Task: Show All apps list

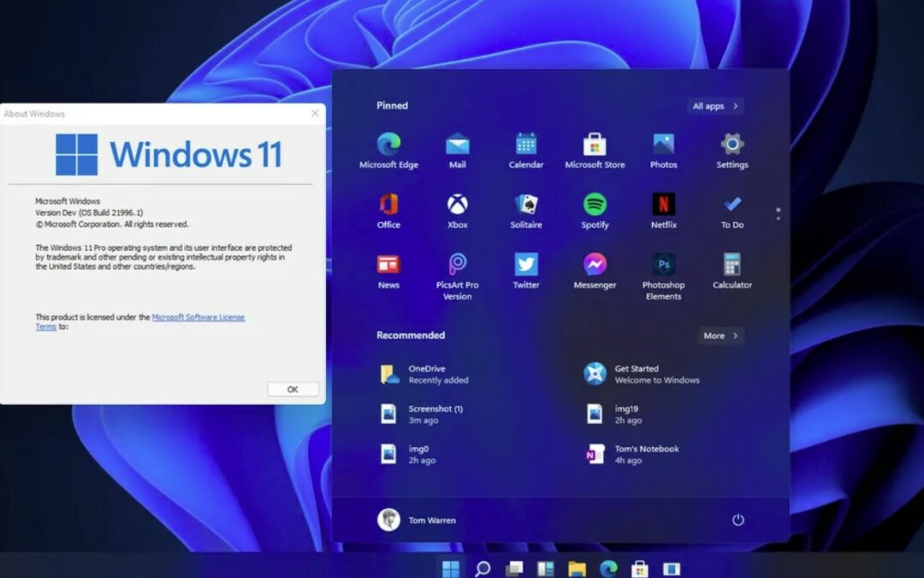Action: 714,106
